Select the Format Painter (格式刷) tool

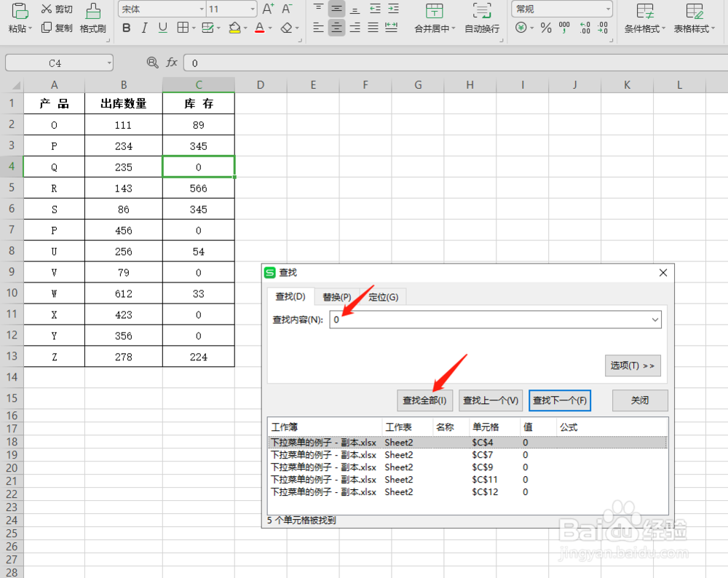pyautogui.click(x=92, y=20)
